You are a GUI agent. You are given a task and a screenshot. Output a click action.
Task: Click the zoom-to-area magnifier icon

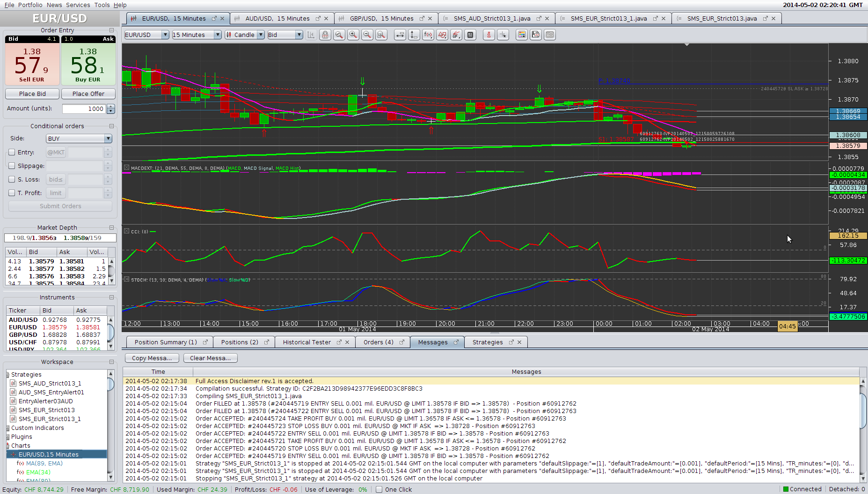point(339,35)
